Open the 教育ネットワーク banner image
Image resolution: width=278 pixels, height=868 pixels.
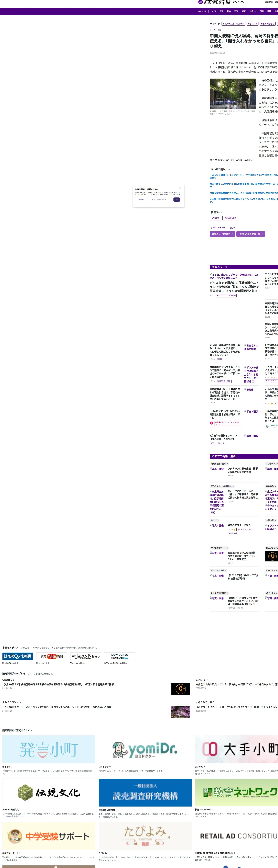(236, 792)
